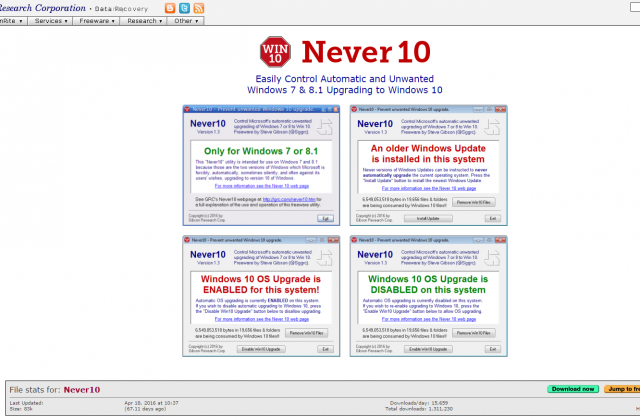640x420 pixels.
Task: Open the Blogger icon in header
Action: click(170, 8)
